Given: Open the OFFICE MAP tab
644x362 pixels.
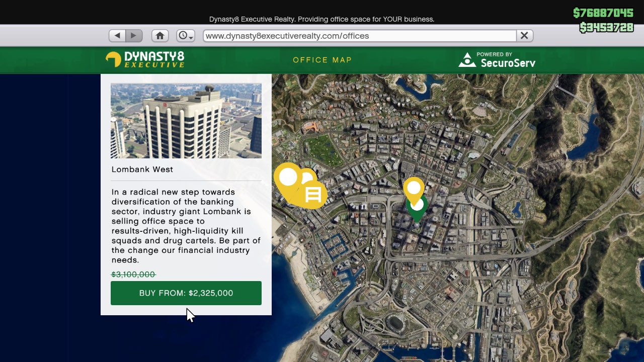Looking at the screenshot, I should [x=323, y=60].
